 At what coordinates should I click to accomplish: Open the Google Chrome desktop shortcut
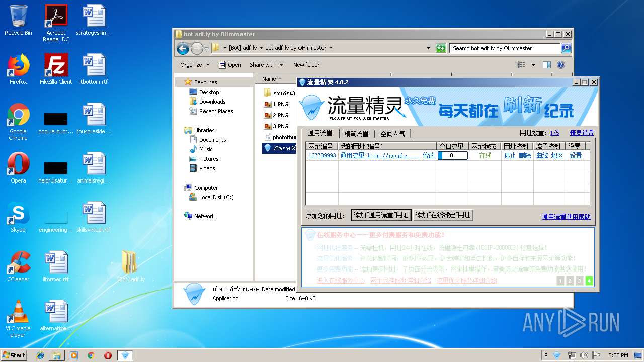click(18, 122)
